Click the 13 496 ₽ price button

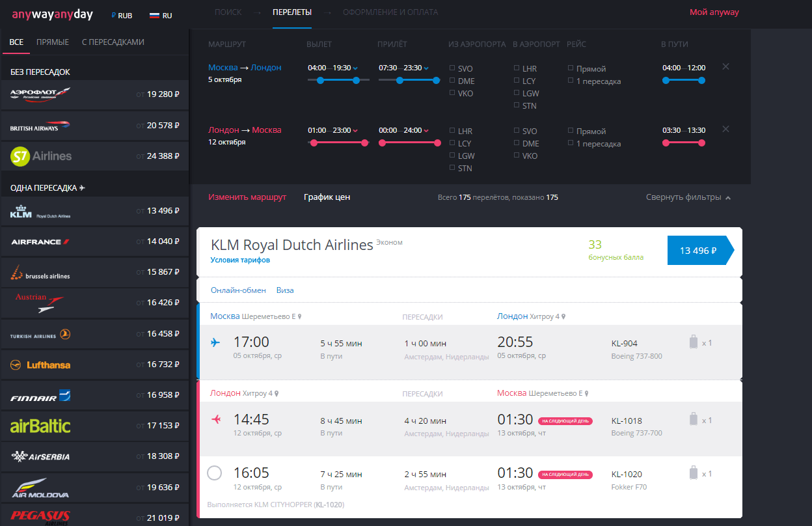click(699, 251)
